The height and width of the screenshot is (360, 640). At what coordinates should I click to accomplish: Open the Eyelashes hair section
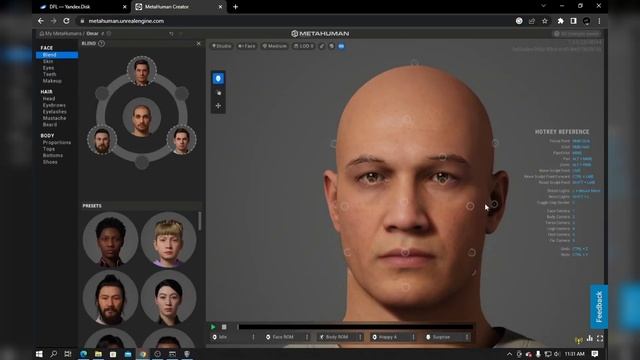click(x=54, y=111)
